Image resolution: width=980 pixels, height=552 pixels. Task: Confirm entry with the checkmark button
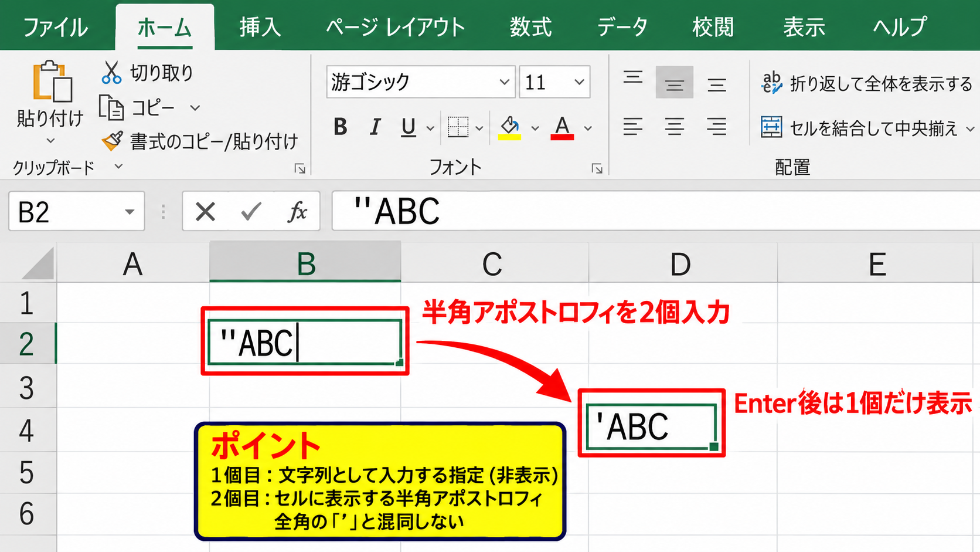coord(251,211)
